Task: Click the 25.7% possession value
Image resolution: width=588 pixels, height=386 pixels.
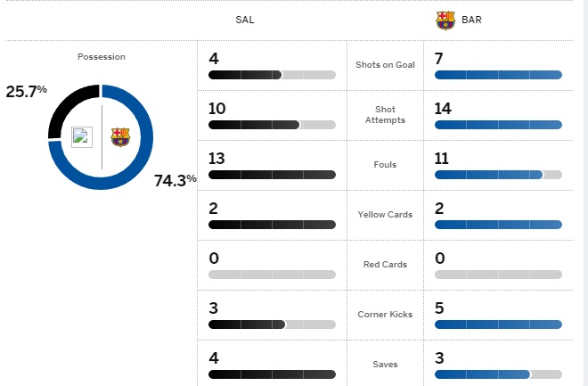Action: [26, 92]
